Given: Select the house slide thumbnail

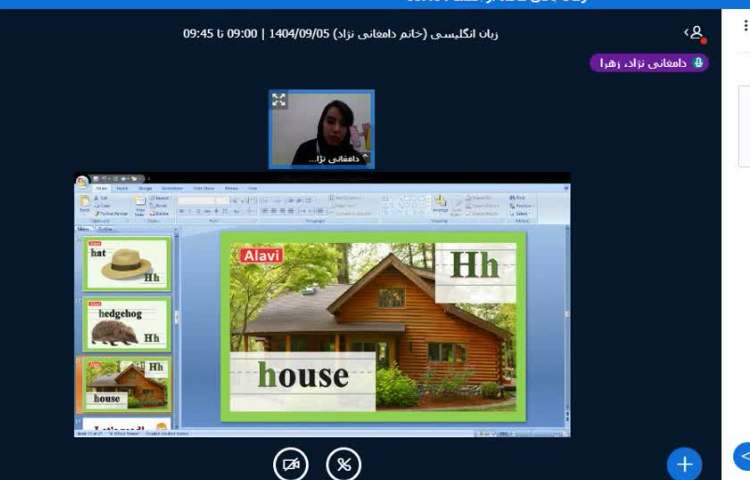Looking at the screenshot, I should pyautogui.click(x=127, y=384).
